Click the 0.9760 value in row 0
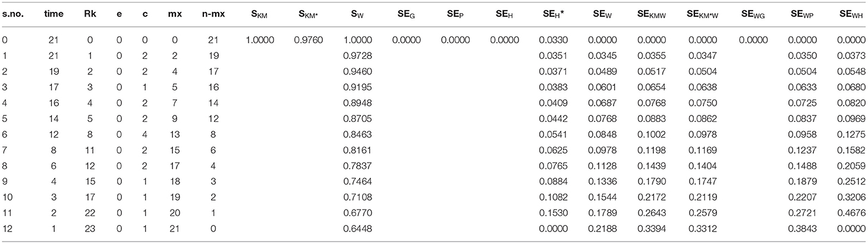Viewport: 868px width, 244px height. [x=308, y=40]
